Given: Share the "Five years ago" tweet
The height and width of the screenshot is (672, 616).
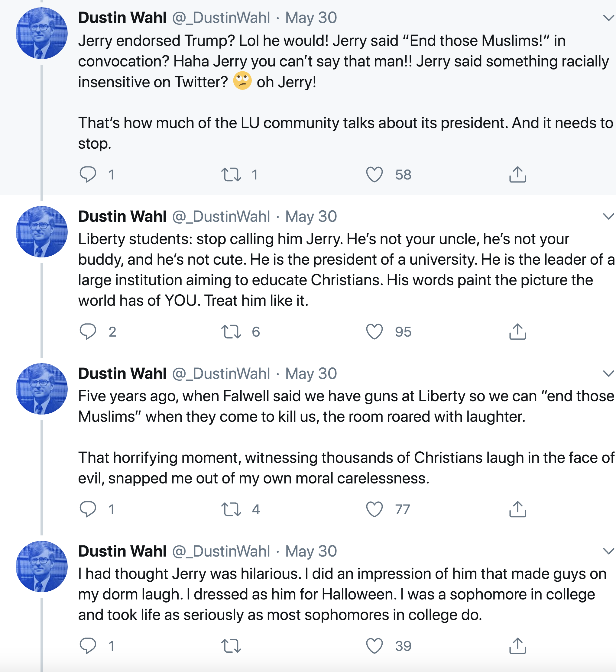Looking at the screenshot, I should coord(517,509).
